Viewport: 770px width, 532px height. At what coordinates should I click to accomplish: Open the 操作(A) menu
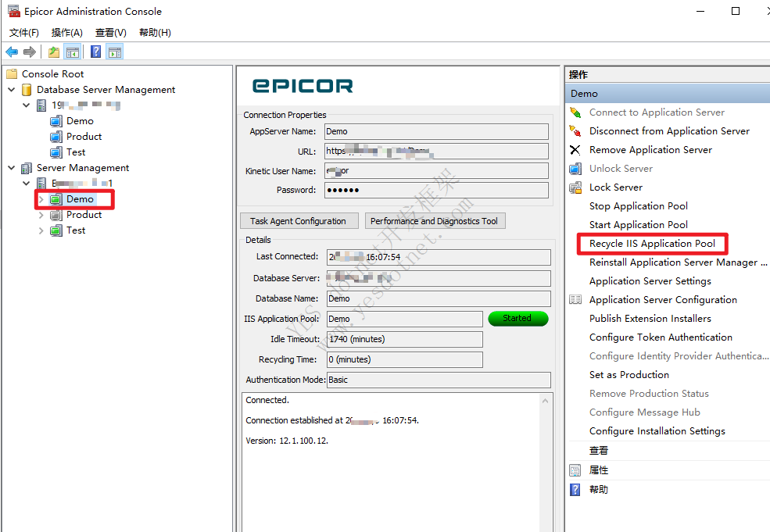tap(67, 32)
